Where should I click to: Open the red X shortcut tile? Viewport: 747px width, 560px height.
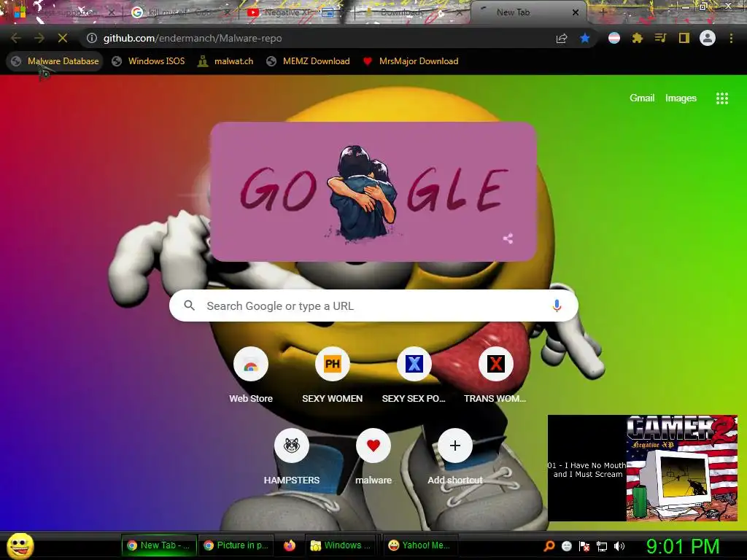(495, 376)
